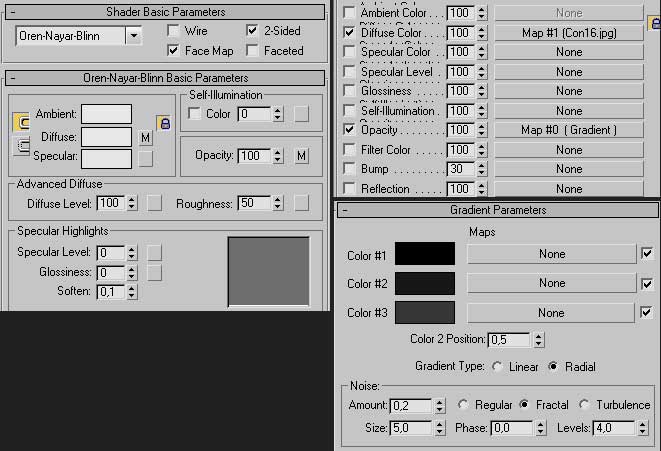Collapse the Shader Basic Parameters rollout
Screen dimensions: 661x451
(13, 12)
